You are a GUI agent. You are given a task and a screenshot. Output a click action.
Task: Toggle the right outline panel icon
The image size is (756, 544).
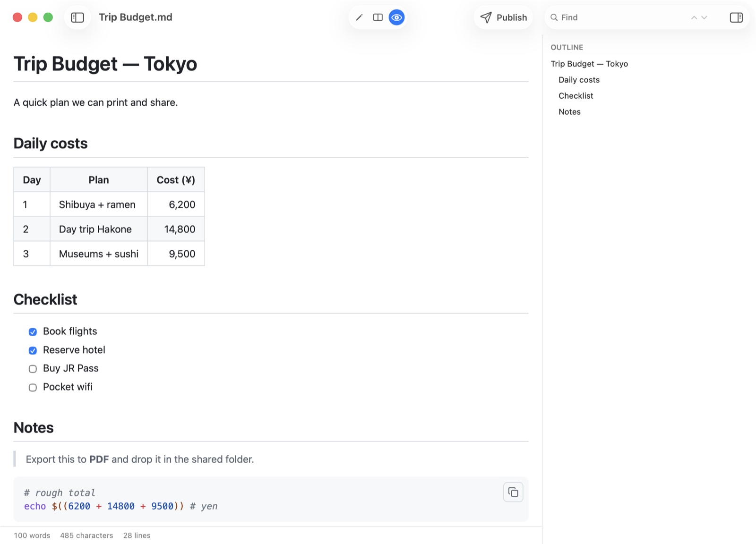(736, 17)
